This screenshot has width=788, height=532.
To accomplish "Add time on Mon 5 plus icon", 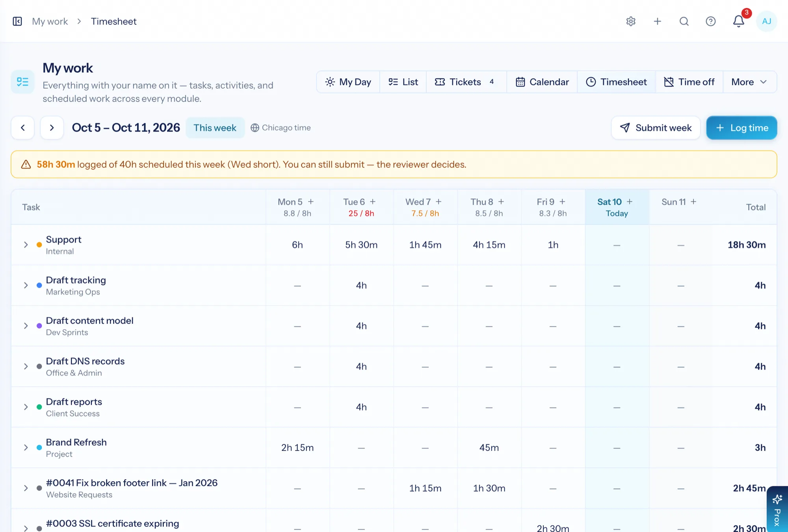I will 311,202.
